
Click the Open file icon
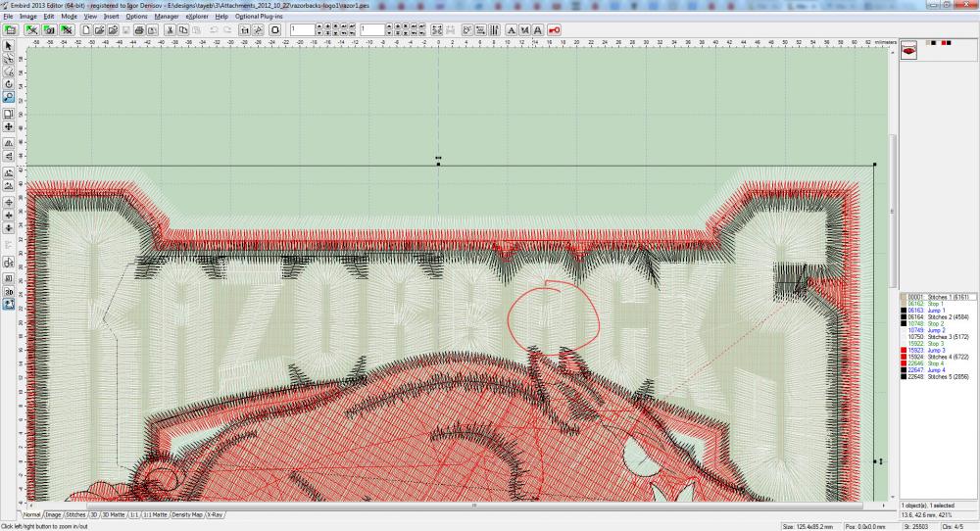[99, 30]
